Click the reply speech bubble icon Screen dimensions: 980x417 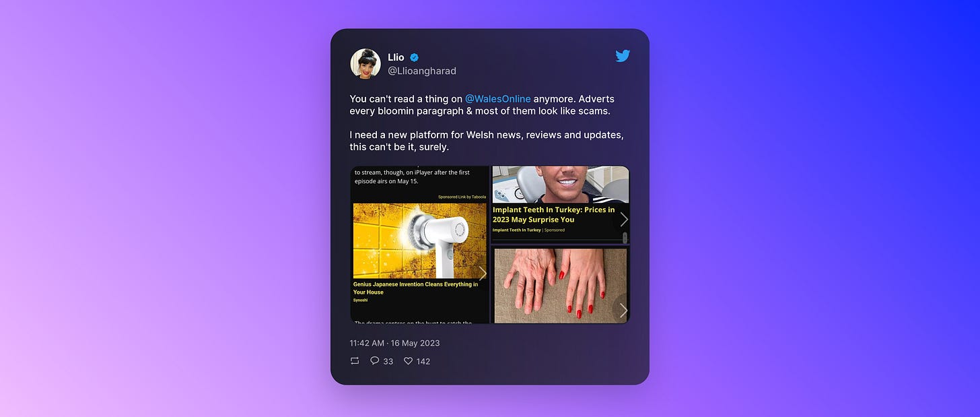[375, 361]
